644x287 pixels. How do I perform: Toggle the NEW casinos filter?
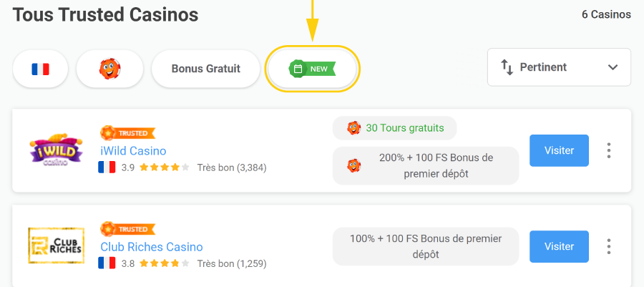312,69
